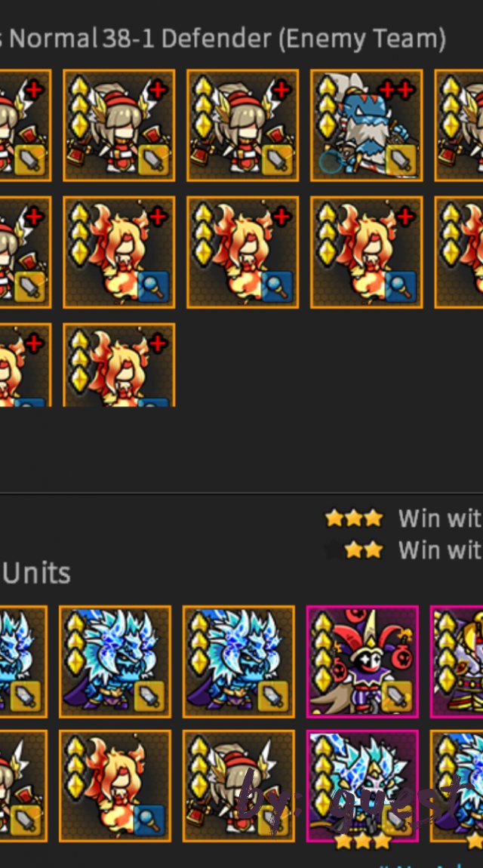483x868 pixels.
Task: Click the Units section heading
Action: 36,574
